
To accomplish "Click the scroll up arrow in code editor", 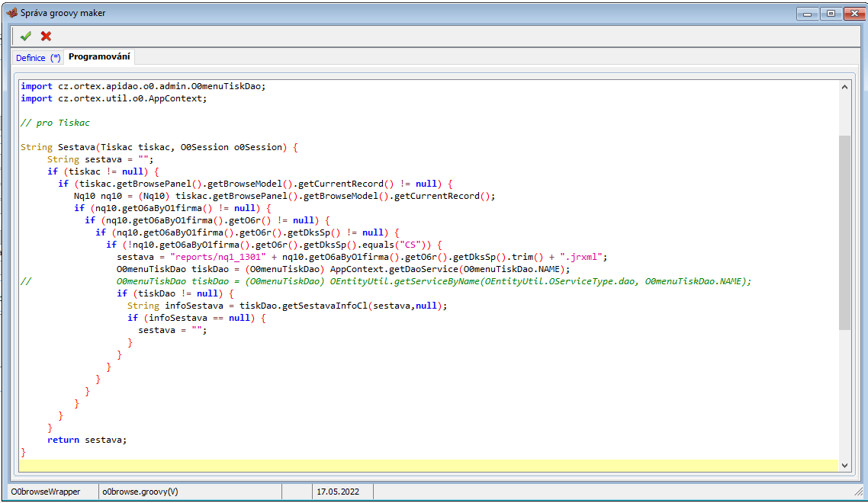I will point(844,87).
